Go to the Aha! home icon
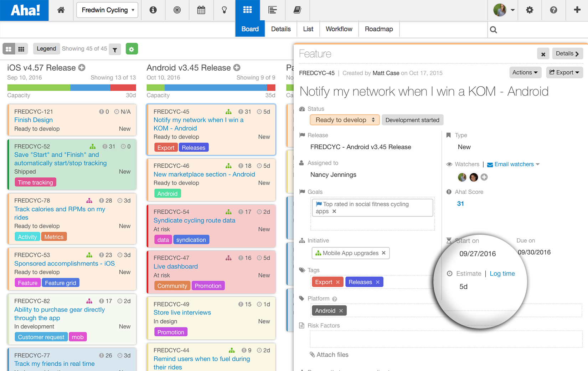Image resolution: width=588 pixels, height=371 pixels. (61, 10)
